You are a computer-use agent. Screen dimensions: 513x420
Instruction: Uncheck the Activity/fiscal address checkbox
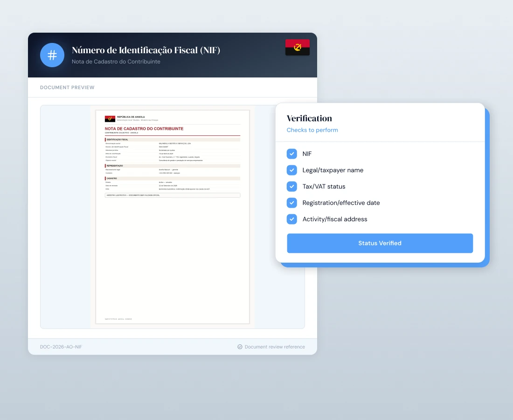292,219
